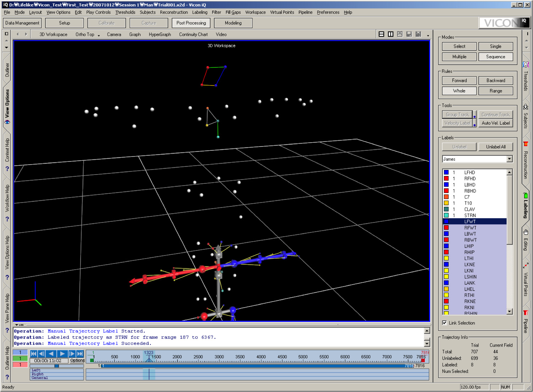533x392 pixels.
Task: Click the help question mark below Workflow Help
Action: tap(7, 219)
